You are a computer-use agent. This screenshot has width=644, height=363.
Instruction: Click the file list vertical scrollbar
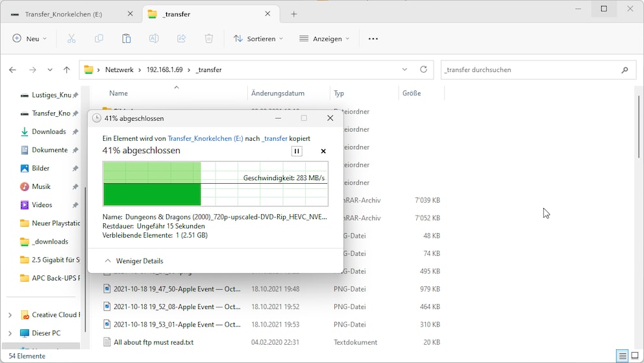point(639,127)
